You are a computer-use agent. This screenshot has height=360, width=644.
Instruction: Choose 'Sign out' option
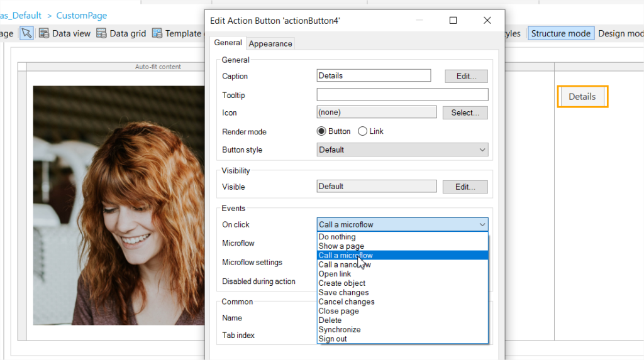point(402,339)
